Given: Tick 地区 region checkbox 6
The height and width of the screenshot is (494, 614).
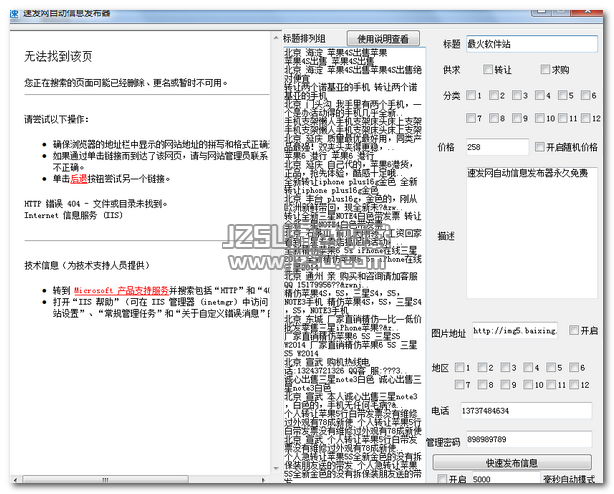Looking at the screenshot, I should tap(574, 367).
